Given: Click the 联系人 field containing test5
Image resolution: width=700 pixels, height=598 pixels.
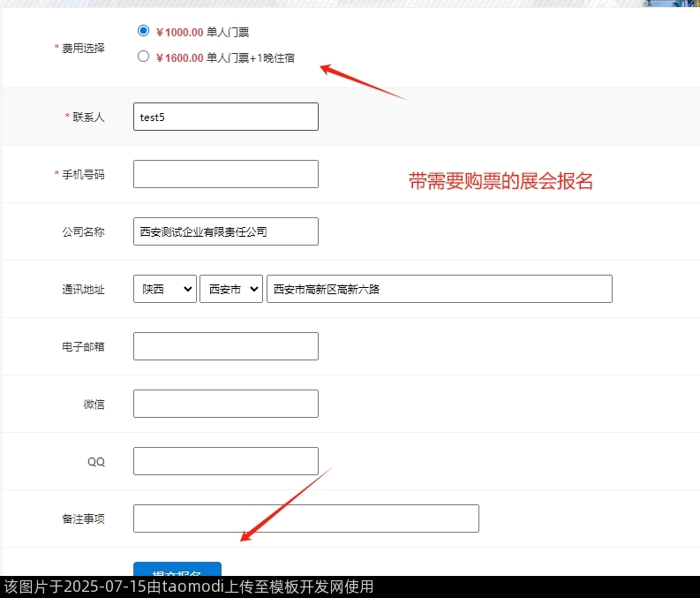Looking at the screenshot, I should click(x=225, y=117).
